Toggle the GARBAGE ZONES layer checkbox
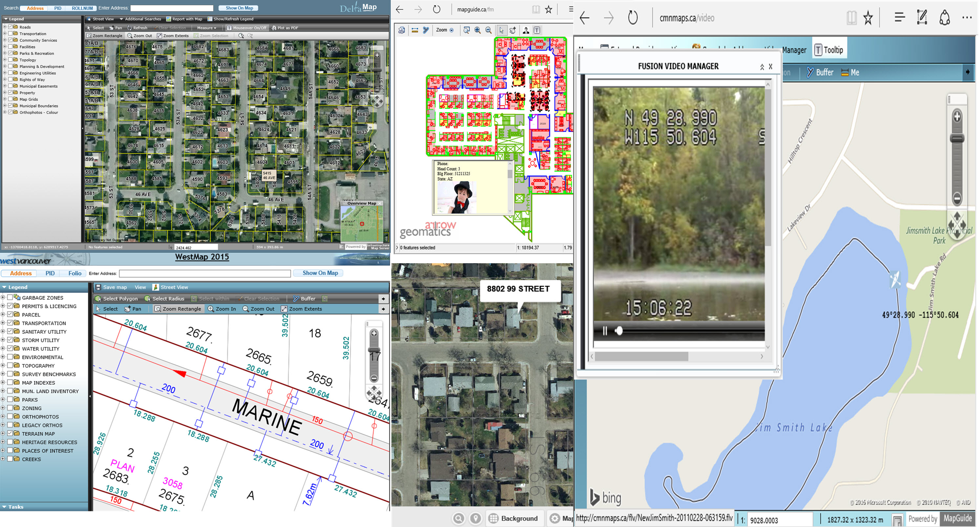The height and width of the screenshot is (527, 980). [x=10, y=297]
